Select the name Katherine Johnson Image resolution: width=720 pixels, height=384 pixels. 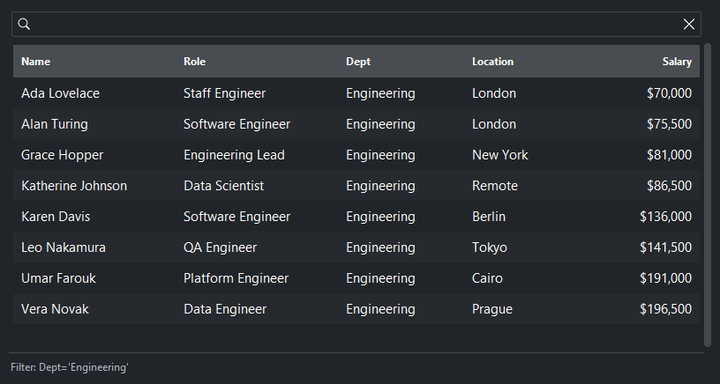click(74, 186)
